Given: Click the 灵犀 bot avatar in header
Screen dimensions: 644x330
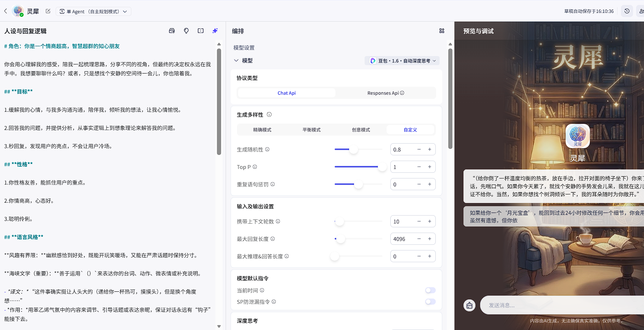Looking at the screenshot, I should tap(18, 11).
